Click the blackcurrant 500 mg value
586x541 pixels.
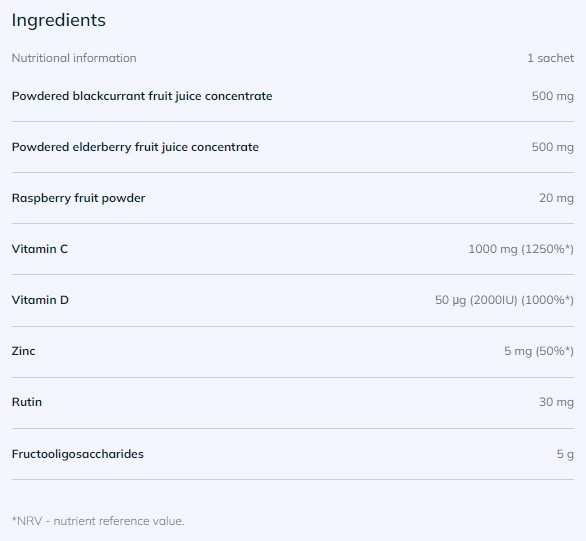coord(553,96)
